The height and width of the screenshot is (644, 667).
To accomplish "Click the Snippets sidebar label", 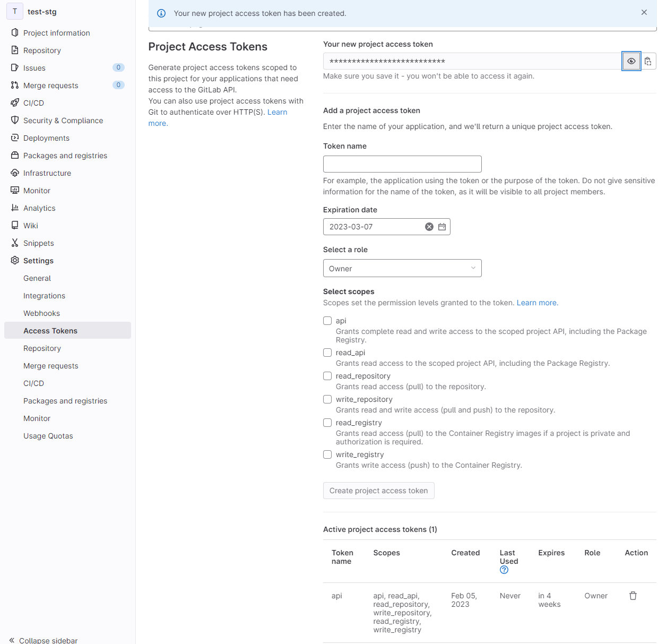I will (39, 243).
